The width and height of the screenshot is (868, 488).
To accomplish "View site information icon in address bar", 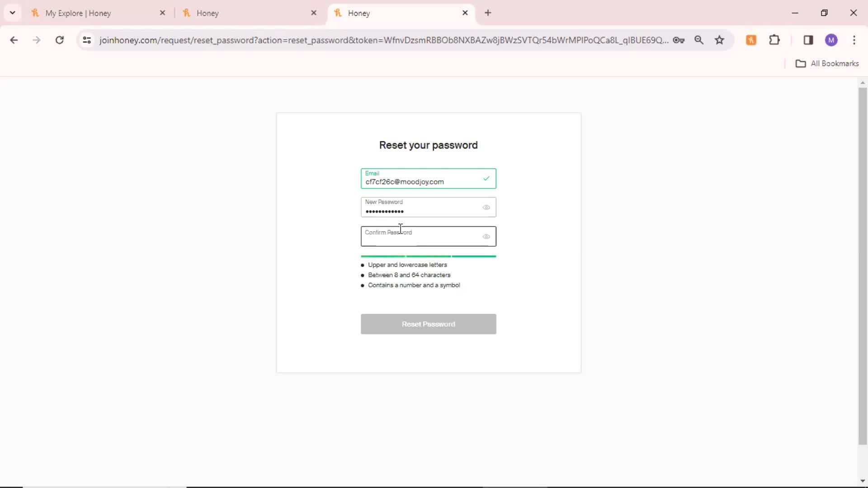I will 87,40.
